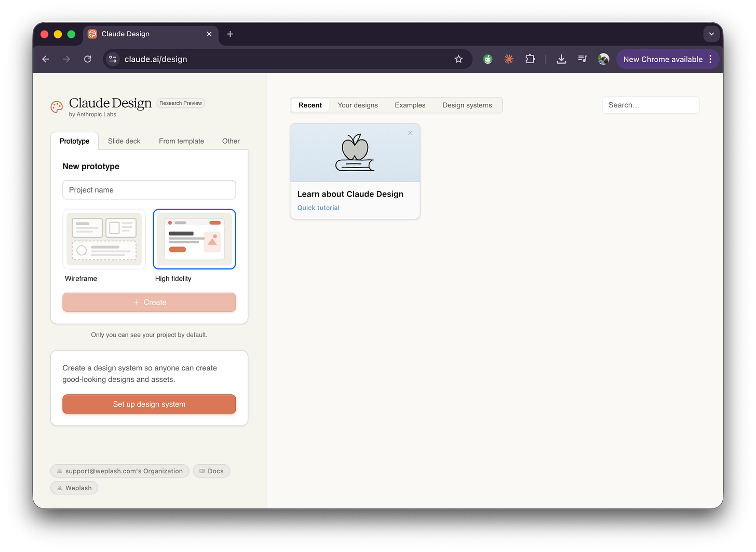Expand the tab search chevron dropdown
The width and height of the screenshot is (756, 552).
(711, 34)
